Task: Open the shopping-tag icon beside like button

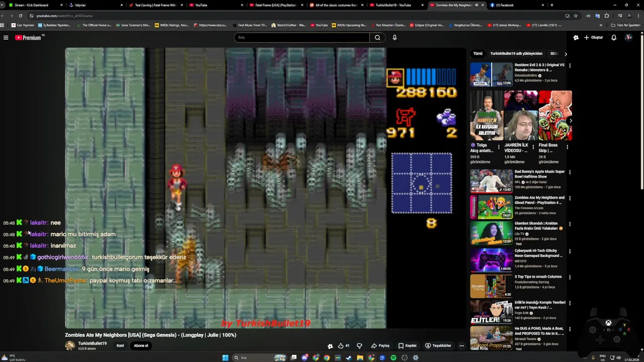Action: coord(330,346)
